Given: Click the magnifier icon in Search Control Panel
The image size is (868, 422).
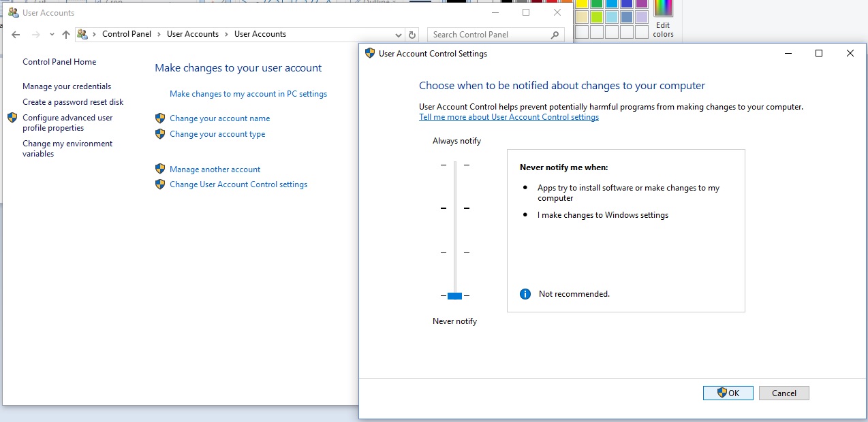Looking at the screenshot, I should click(x=555, y=35).
